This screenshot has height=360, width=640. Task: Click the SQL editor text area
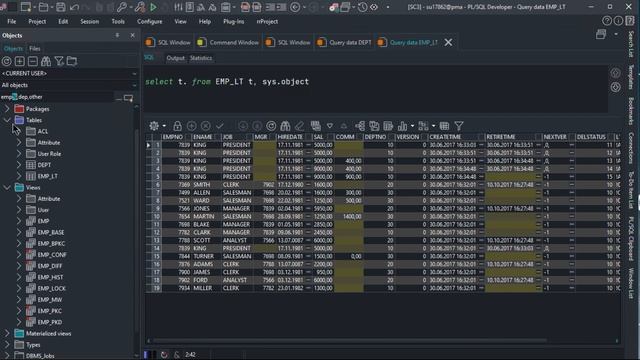[x=376, y=90]
